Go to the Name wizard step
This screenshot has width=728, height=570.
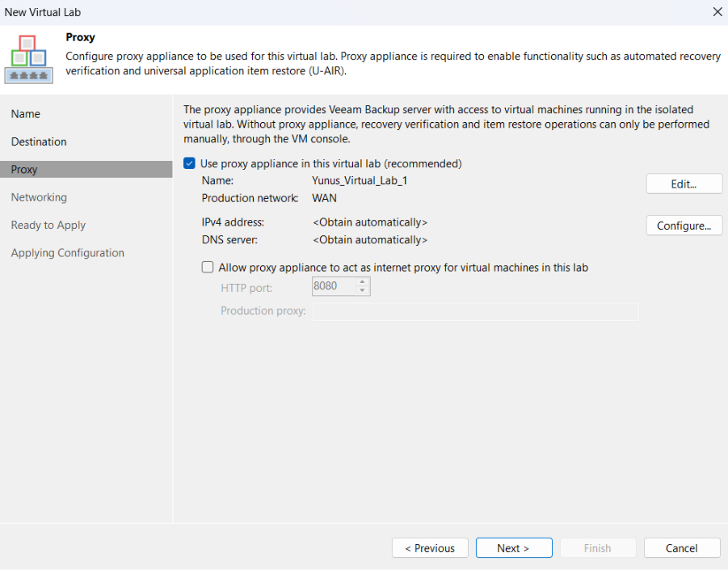(x=26, y=114)
